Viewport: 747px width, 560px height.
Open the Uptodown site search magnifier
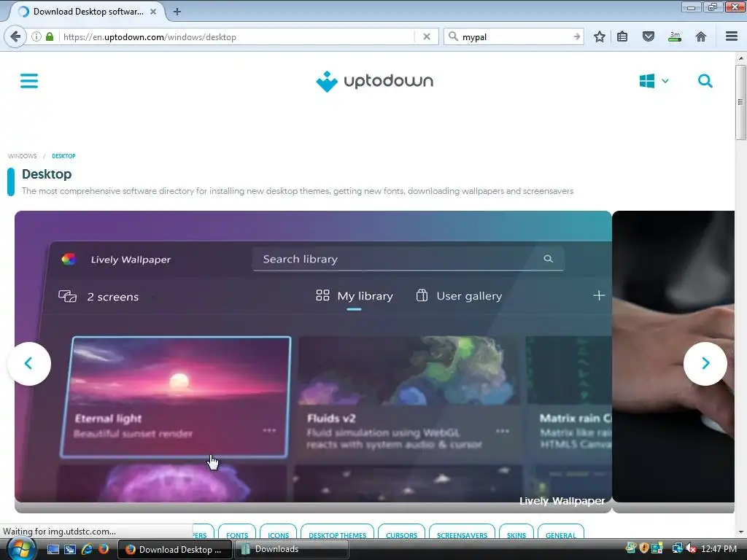[705, 81]
